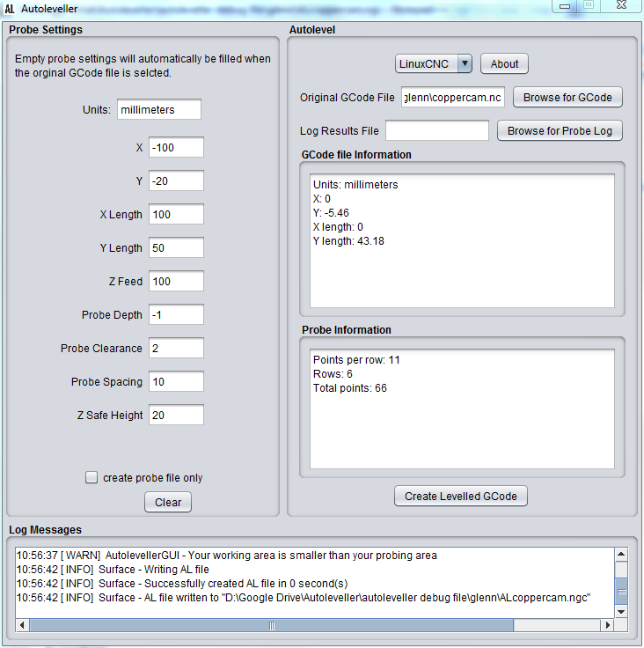Click the Z Feed input field
This screenshot has height=648, width=644.
pyautogui.click(x=176, y=282)
